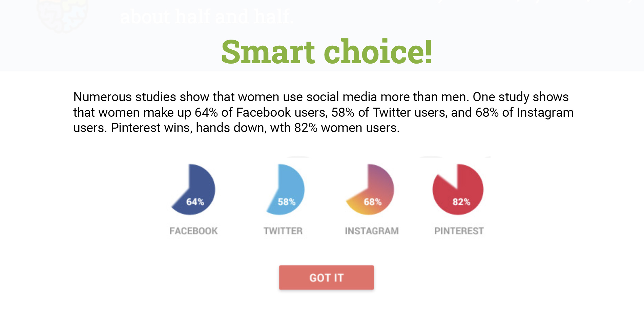Select the Twitter 58% pie chart
Viewport: 644px width, 333px height.
[x=285, y=190]
